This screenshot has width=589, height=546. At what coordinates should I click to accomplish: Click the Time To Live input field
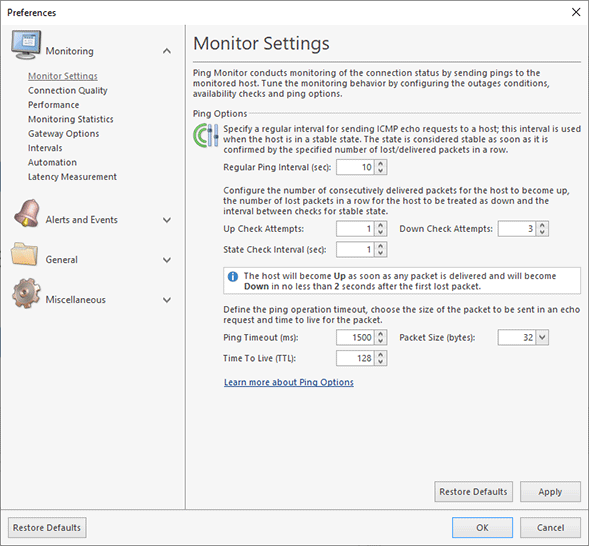tap(356, 358)
